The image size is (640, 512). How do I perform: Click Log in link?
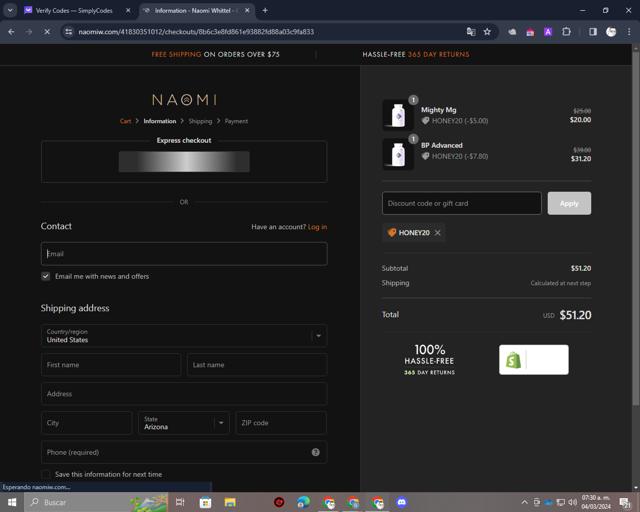(317, 227)
